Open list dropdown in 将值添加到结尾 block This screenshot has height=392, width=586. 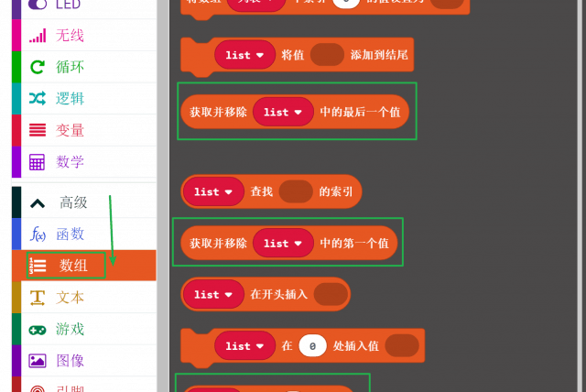(244, 55)
